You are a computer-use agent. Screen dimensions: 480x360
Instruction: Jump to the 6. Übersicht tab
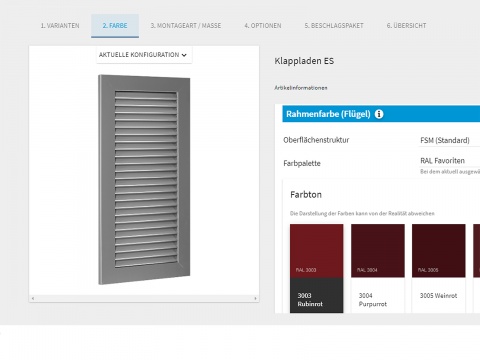click(406, 26)
